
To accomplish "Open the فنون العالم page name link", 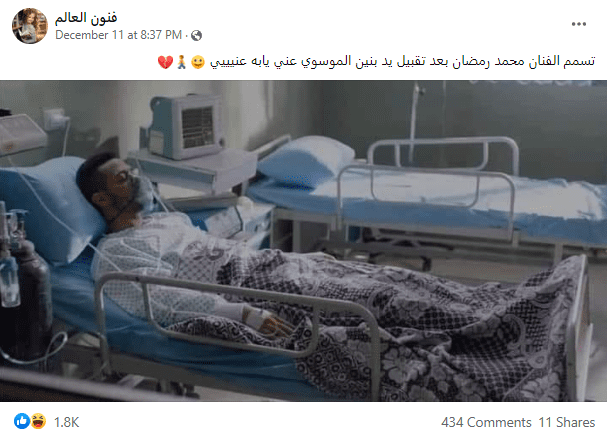I will tap(86, 17).
